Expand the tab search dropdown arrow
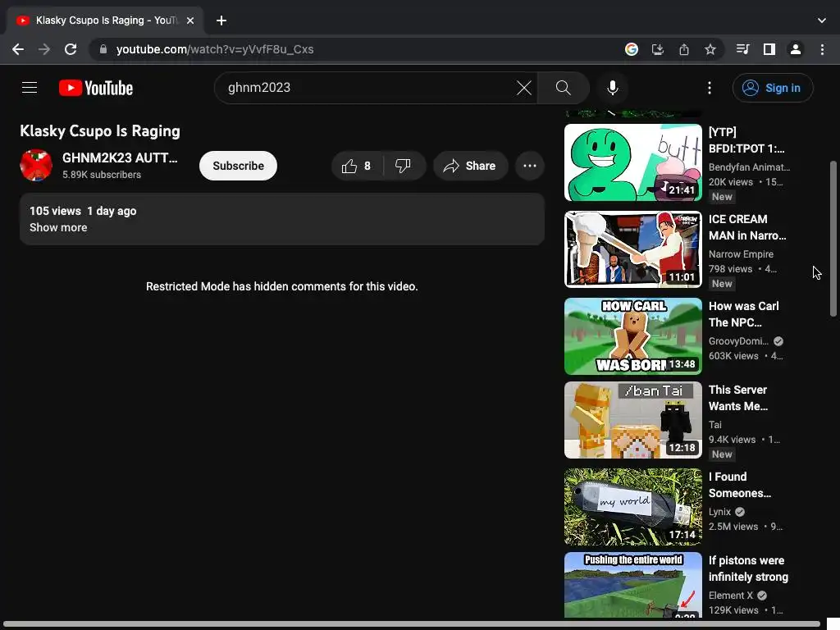 tap(822, 21)
